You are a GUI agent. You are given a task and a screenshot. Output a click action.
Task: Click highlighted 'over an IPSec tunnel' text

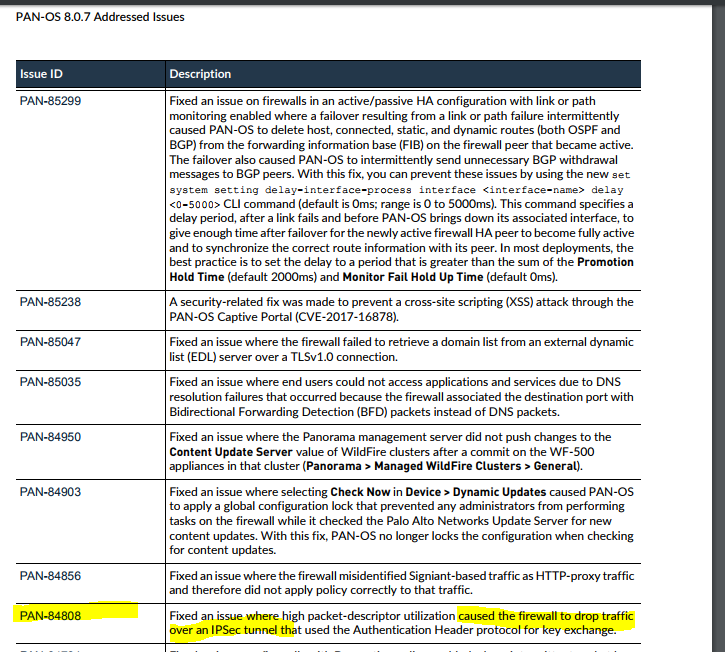click(223, 630)
